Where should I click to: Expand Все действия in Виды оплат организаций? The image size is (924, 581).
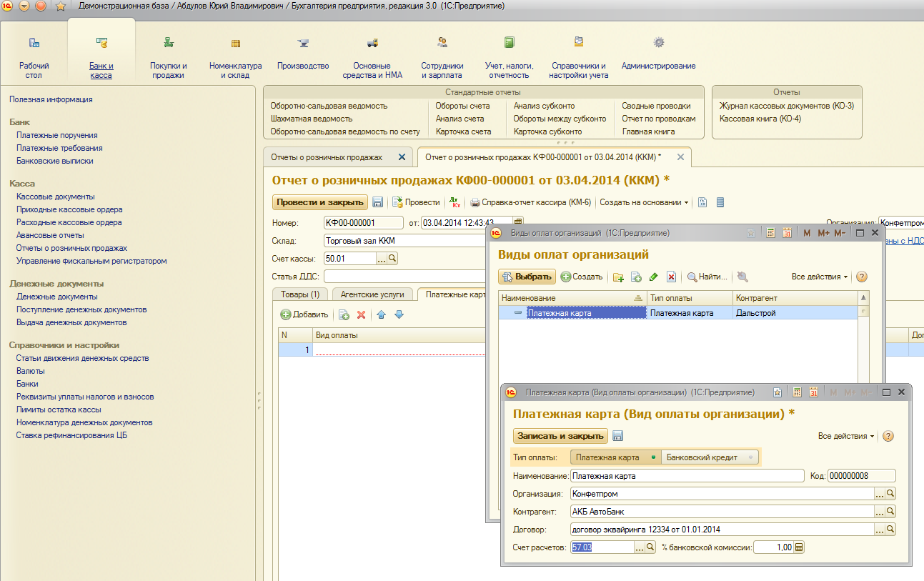820,277
